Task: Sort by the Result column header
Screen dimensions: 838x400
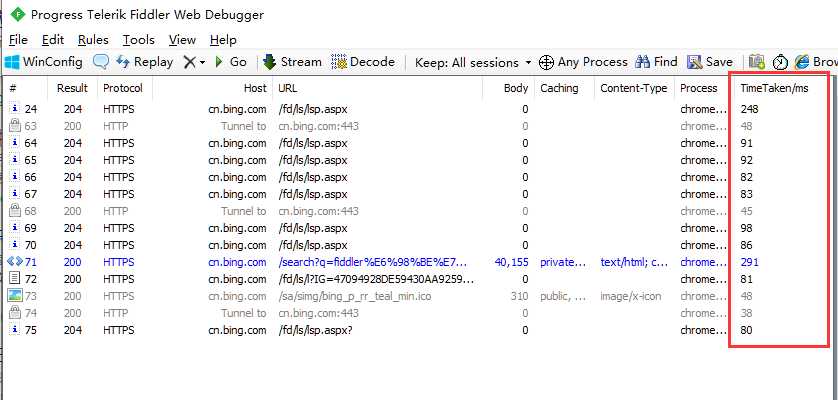Action: coord(72,88)
